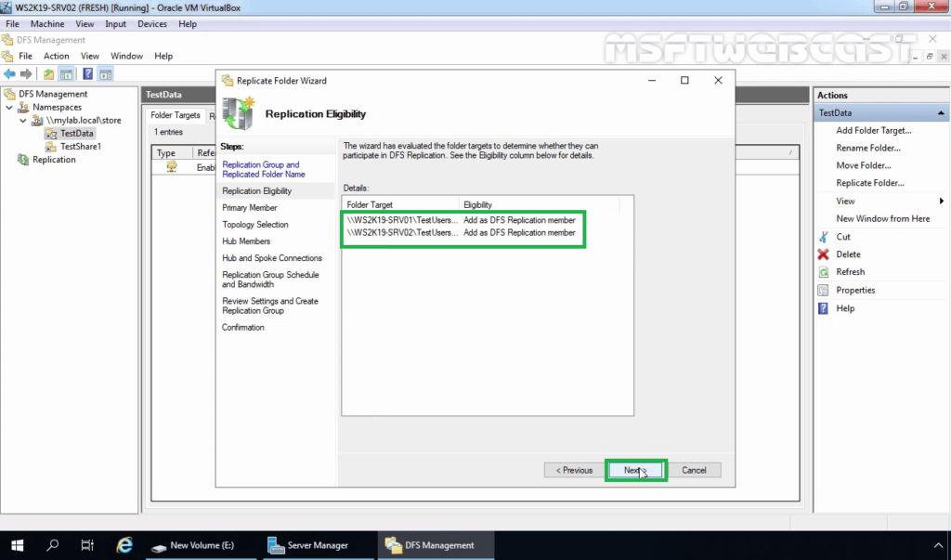
Task: Open DFS Management View menu
Action: (x=90, y=56)
